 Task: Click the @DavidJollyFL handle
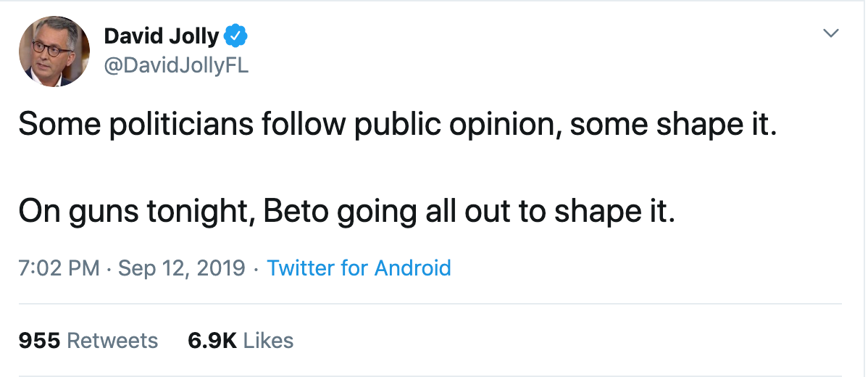[176, 66]
